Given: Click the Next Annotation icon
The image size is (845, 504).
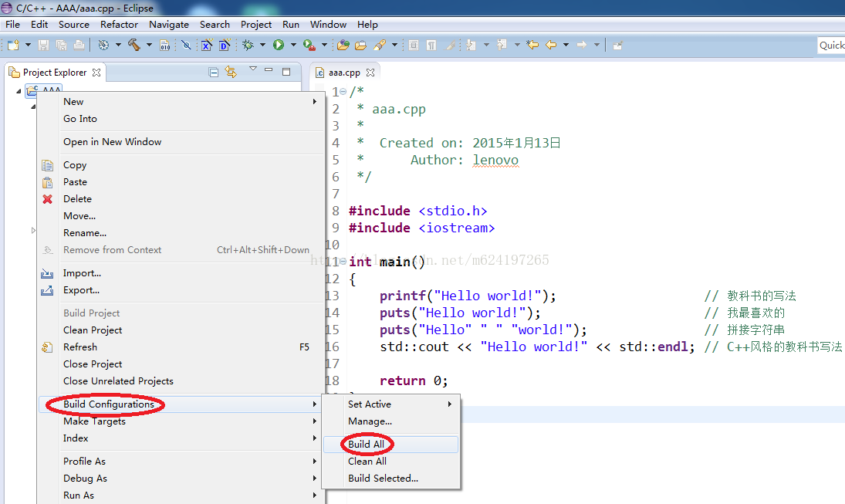Looking at the screenshot, I should click(472, 46).
